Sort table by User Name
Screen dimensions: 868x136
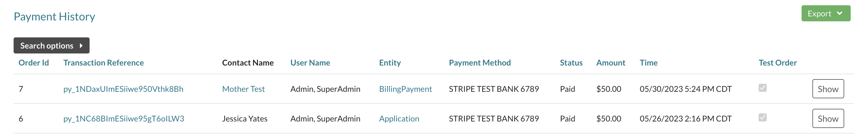[310, 63]
